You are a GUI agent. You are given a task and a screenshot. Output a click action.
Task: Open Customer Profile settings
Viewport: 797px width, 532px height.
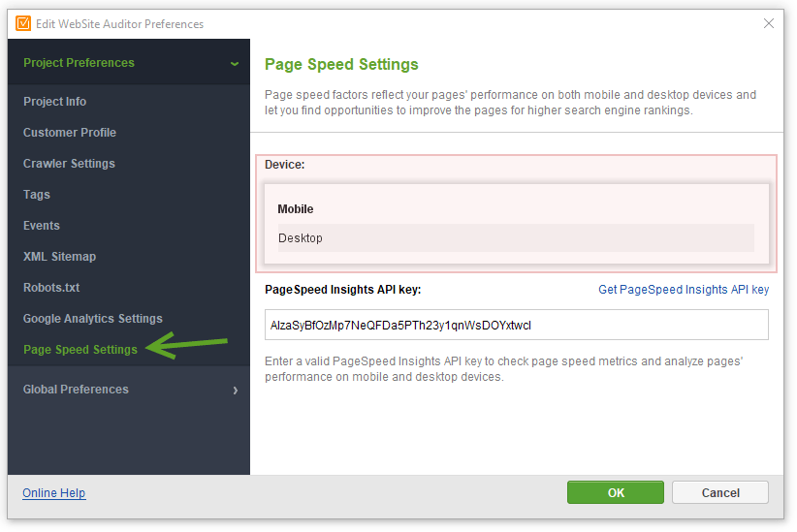coord(70,132)
